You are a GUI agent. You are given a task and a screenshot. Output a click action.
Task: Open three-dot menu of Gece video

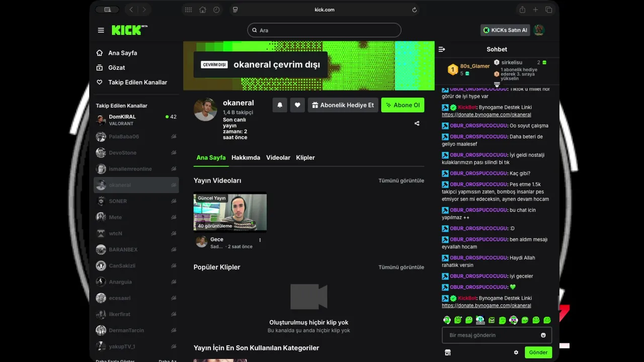260,240
